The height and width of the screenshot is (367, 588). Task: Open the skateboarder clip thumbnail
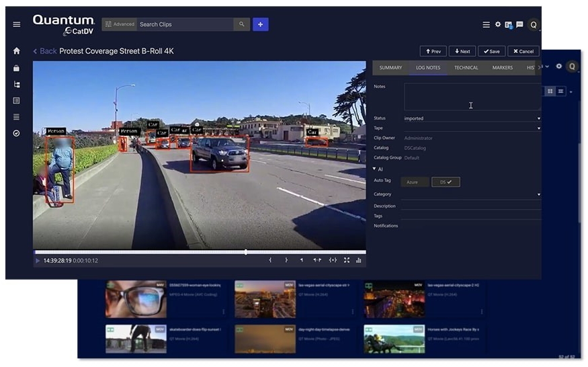(136, 339)
